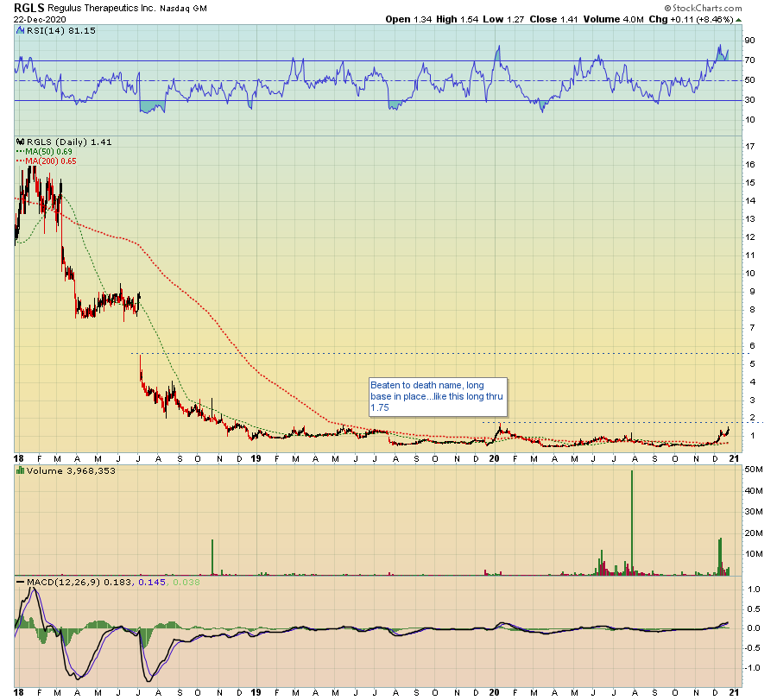Click the RGLS (Daily) 1.41 label
Viewport: 777px width, 700px height.
[69, 142]
